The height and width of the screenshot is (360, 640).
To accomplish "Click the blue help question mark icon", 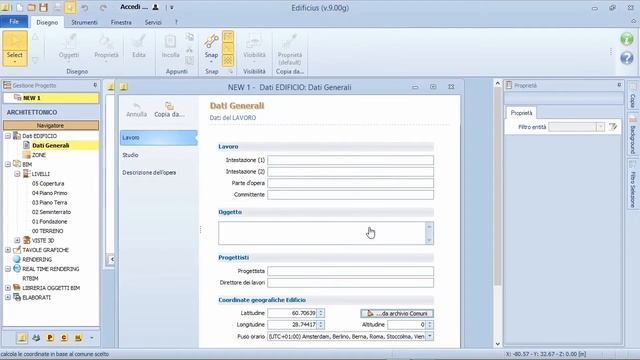I will point(627,58).
